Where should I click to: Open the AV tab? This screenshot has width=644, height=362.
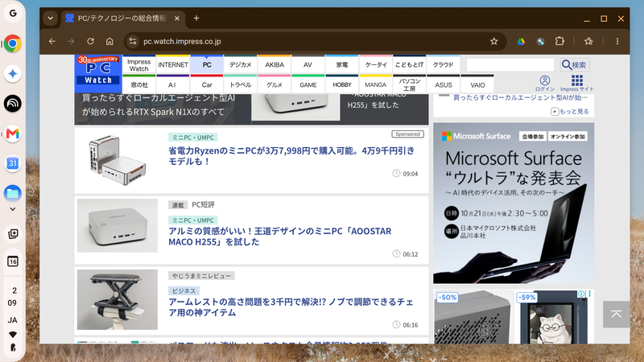[x=308, y=64]
